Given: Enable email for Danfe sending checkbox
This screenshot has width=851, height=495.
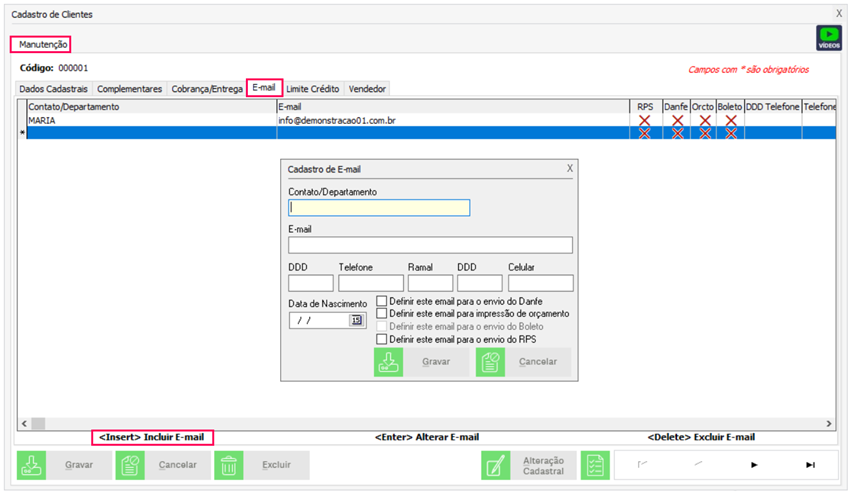Looking at the screenshot, I should 381,301.
